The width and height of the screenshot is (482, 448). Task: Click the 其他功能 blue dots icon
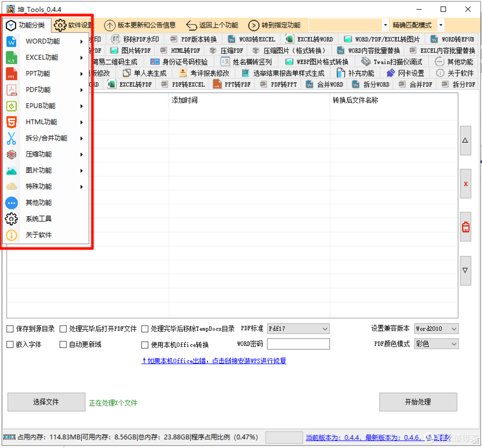(11, 203)
